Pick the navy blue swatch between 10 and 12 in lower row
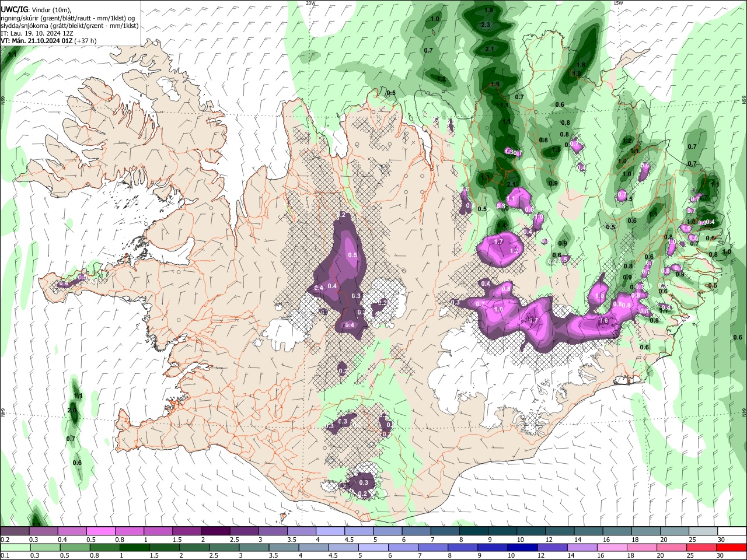Image resolution: width=747 pixels, height=560 pixels. coord(521,547)
